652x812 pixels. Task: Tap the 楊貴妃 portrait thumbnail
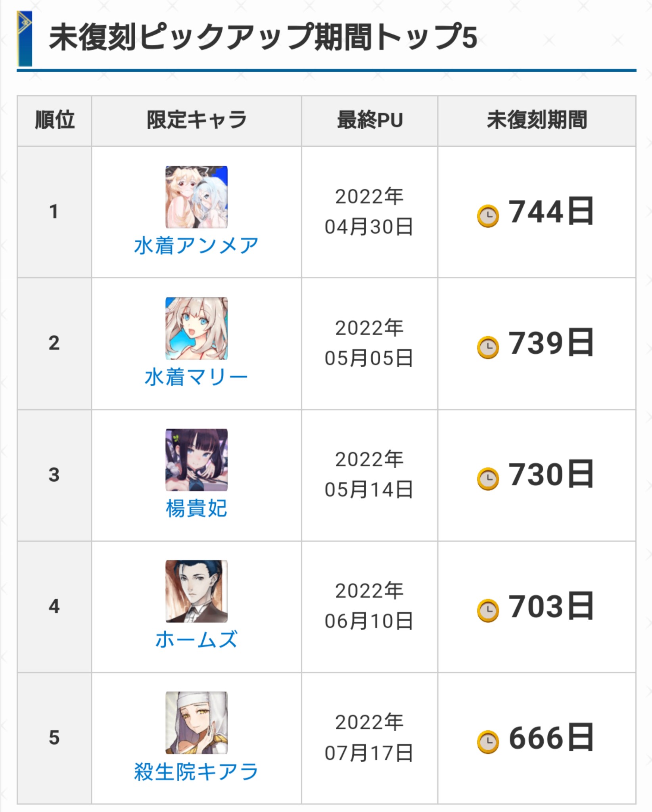[x=196, y=460]
